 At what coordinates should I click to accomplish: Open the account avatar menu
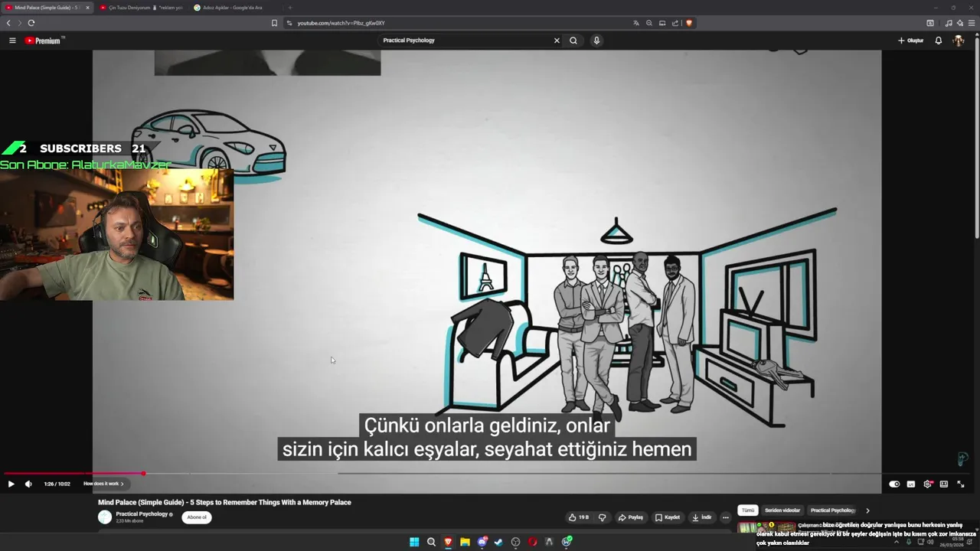(959, 41)
